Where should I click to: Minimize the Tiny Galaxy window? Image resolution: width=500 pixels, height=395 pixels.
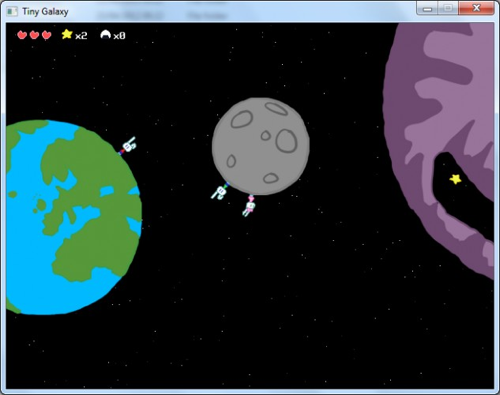[x=427, y=8]
